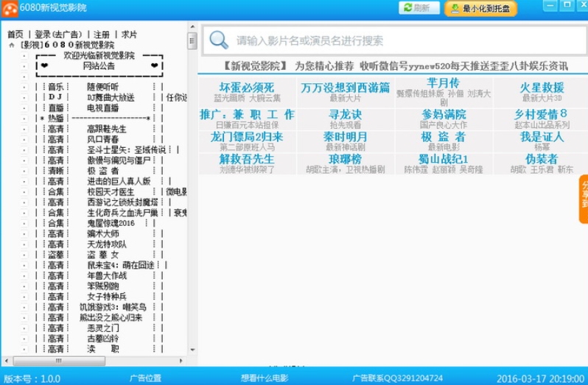Click the 6080 app logo icon
The height and width of the screenshot is (385, 588).
tap(10, 8)
